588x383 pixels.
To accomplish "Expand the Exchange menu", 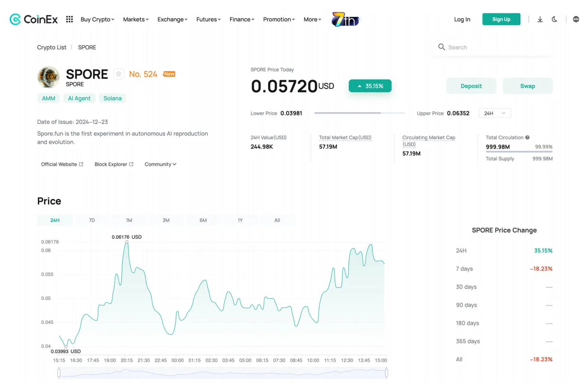I will coord(172,19).
